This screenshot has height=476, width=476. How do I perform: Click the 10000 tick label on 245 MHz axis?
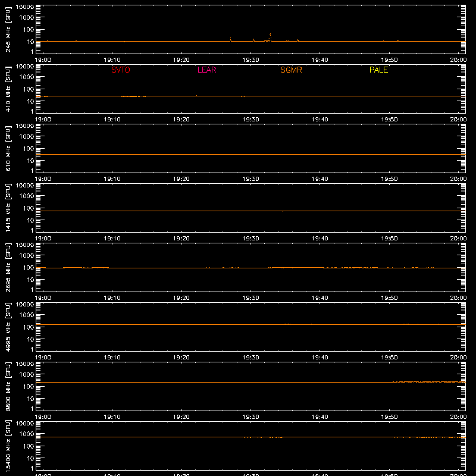25,7
